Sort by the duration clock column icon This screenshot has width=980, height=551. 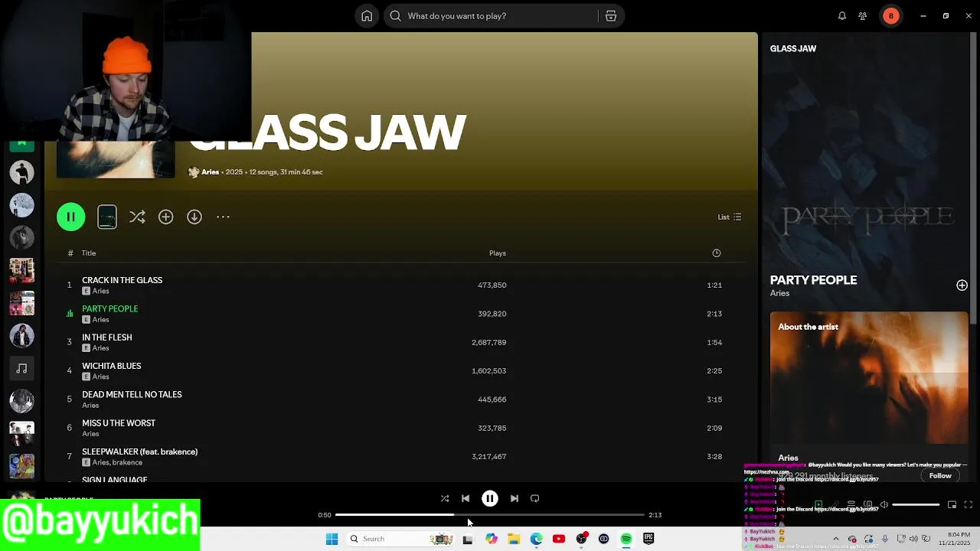pyautogui.click(x=717, y=253)
